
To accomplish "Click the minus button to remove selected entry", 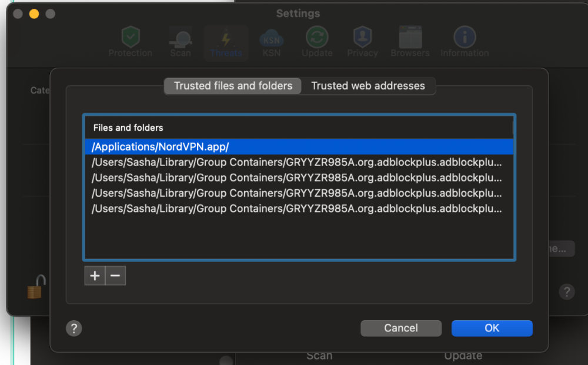I will point(115,276).
